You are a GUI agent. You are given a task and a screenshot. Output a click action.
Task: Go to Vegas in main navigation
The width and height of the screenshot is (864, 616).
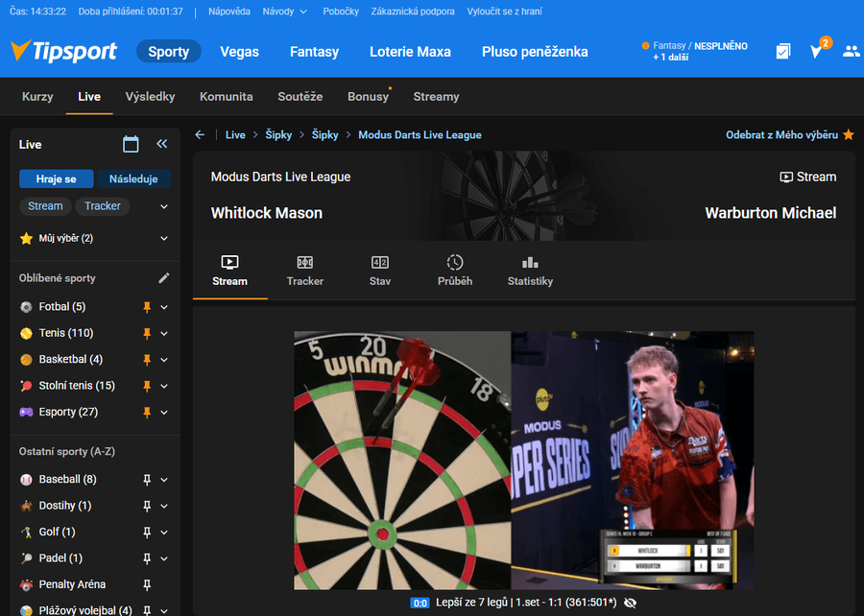pos(239,52)
